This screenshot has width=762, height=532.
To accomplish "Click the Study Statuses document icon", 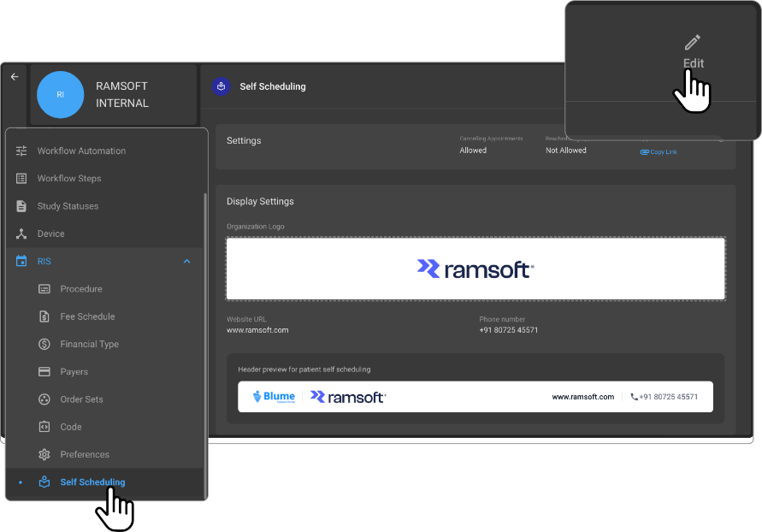I will coord(21,206).
